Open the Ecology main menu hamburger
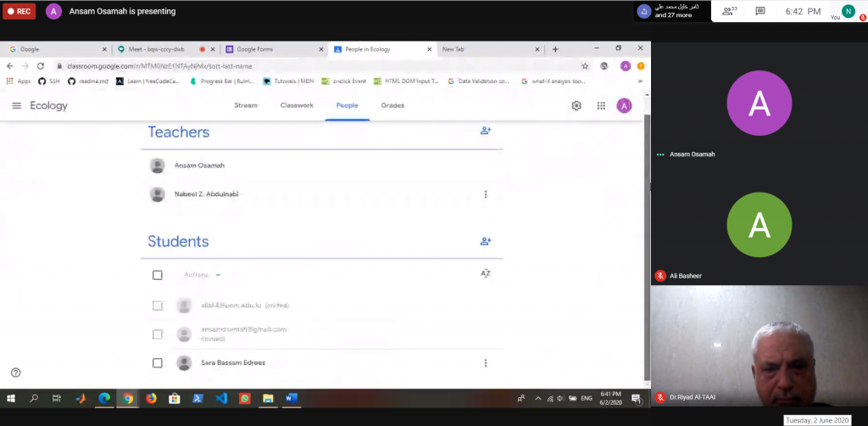Viewport: 868px width, 426px height. pos(16,106)
